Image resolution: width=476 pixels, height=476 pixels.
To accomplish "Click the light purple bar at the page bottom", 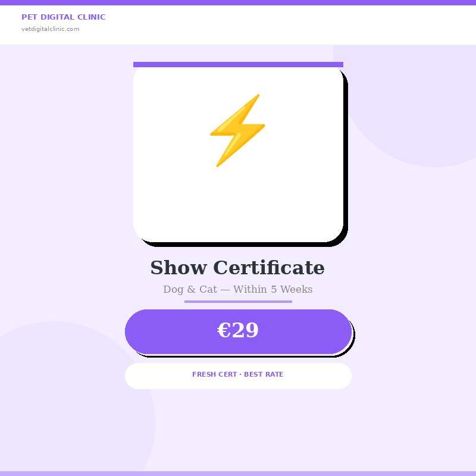I will pos(238,474).
